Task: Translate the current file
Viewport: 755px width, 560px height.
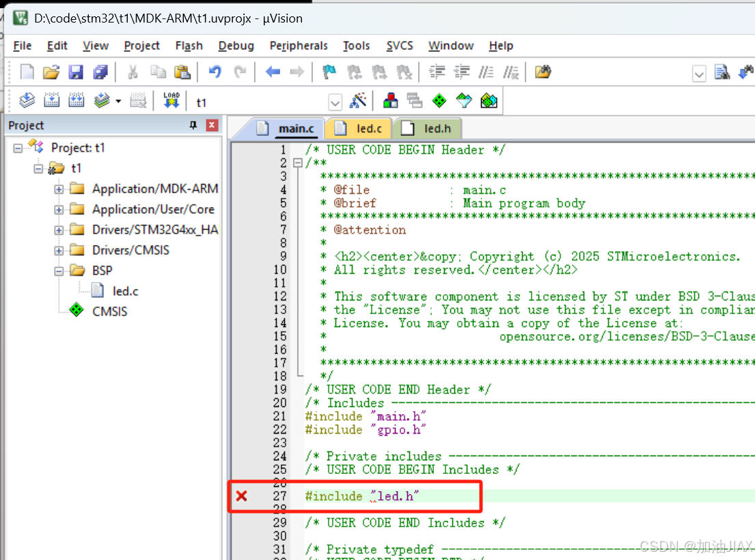Action: [27, 100]
